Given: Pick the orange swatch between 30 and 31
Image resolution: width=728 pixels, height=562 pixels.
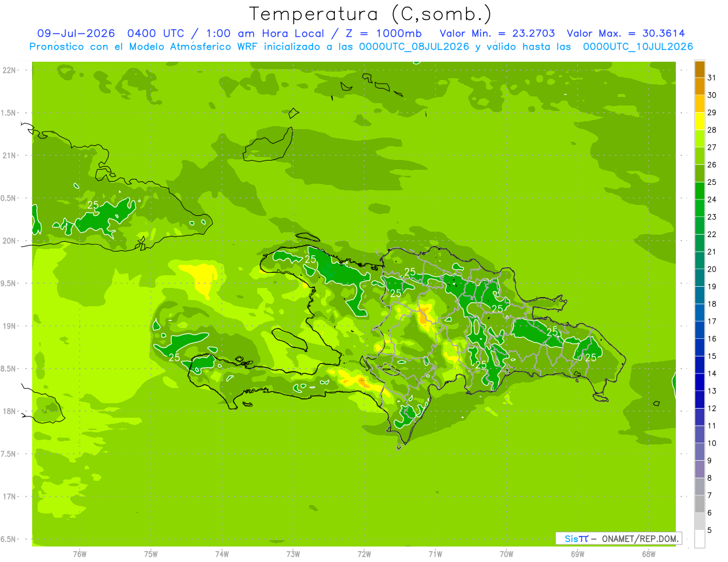Looking at the screenshot, I should point(699,87).
